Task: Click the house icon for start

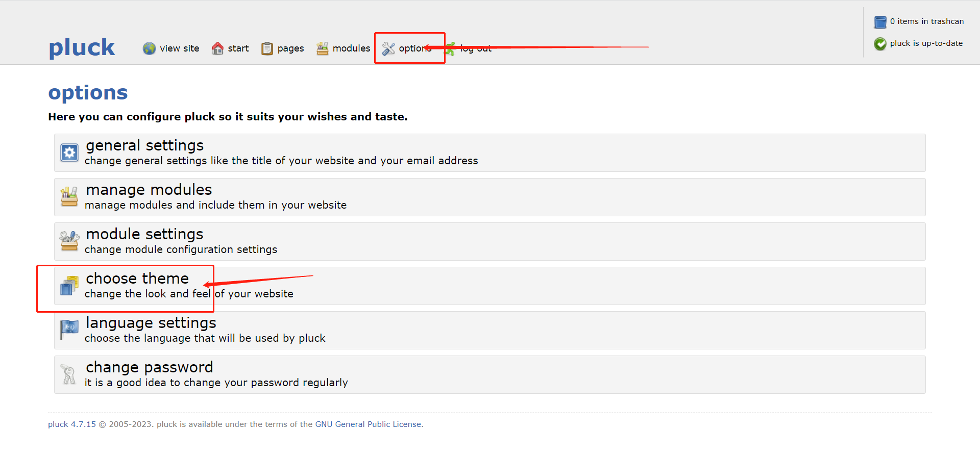Action: coord(217,48)
